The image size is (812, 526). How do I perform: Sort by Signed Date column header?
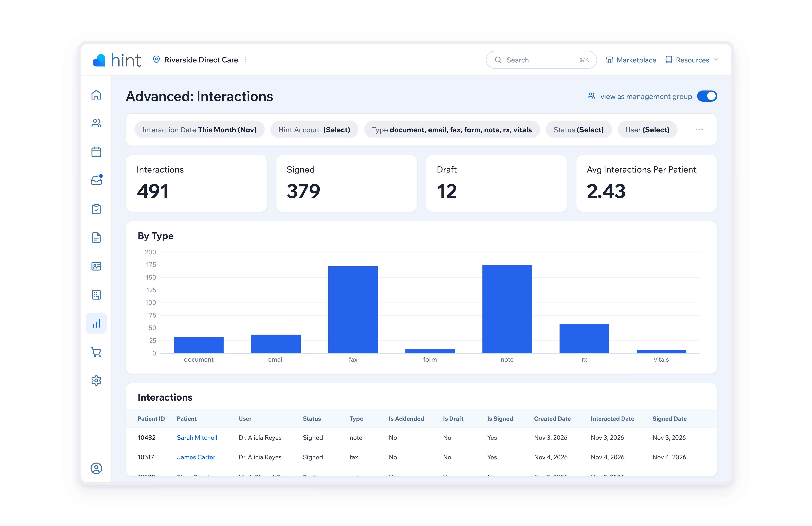click(669, 419)
